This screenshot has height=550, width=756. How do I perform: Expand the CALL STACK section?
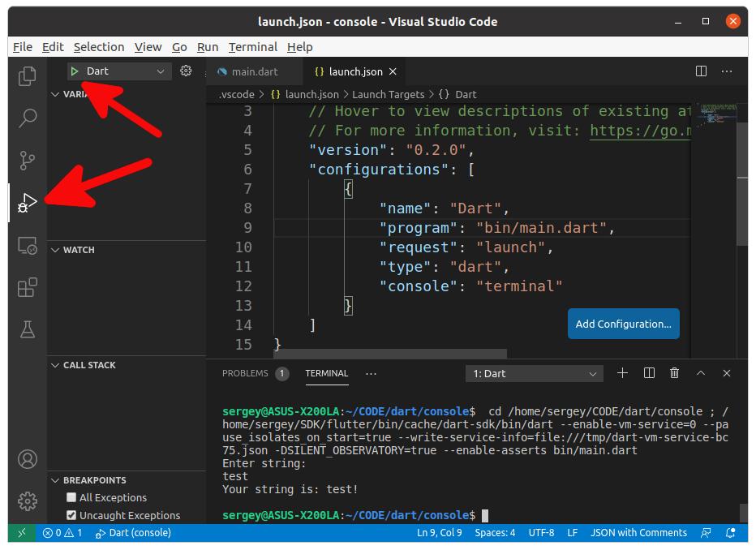[x=89, y=365]
